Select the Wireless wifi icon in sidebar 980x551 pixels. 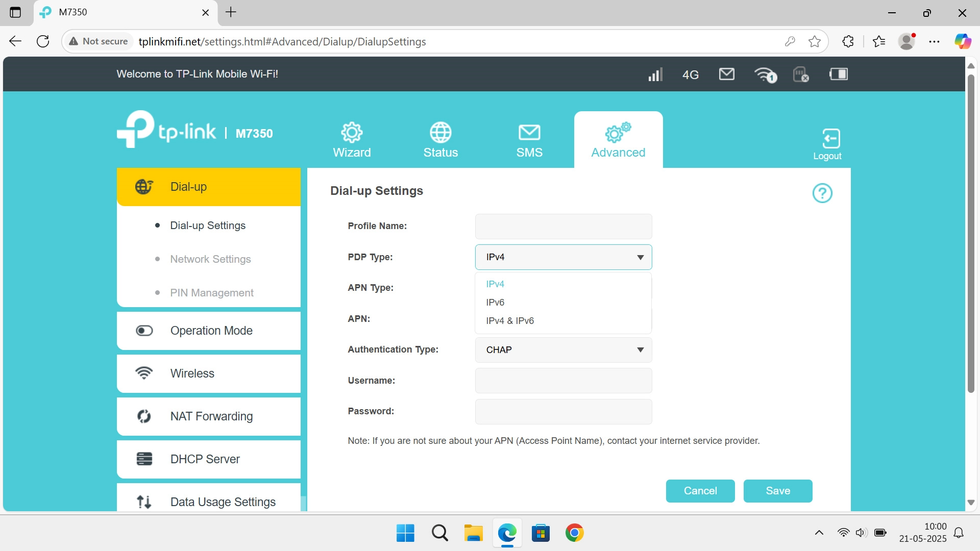click(x=144, y=373)
